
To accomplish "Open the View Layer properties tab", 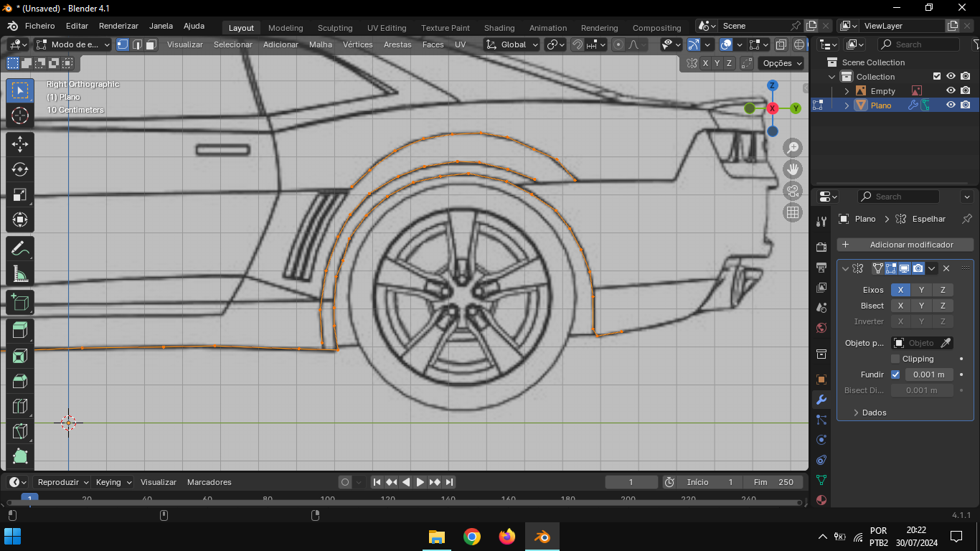I will tap(821, 288).
